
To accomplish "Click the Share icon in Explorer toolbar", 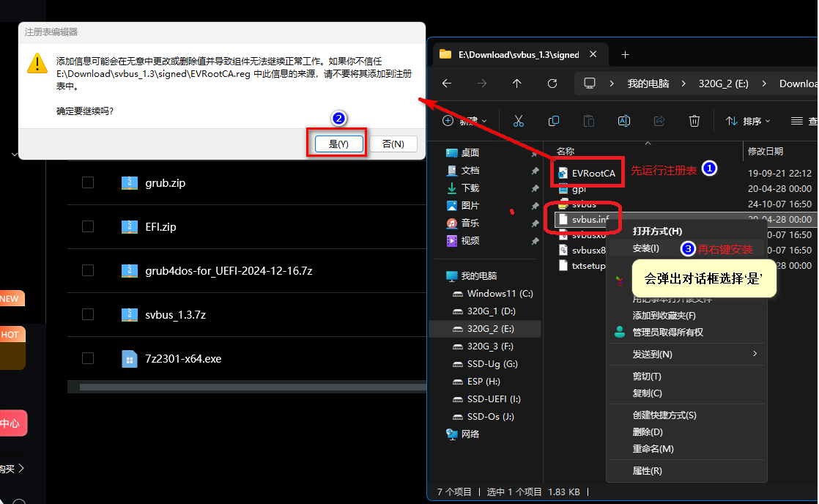I will [x=659, y=121].
